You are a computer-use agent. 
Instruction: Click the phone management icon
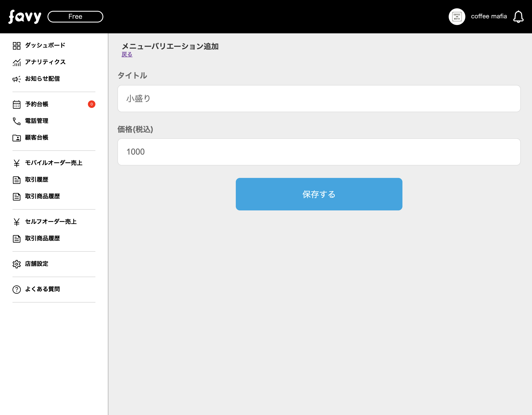pyautogui.click(x=17, y=121)
